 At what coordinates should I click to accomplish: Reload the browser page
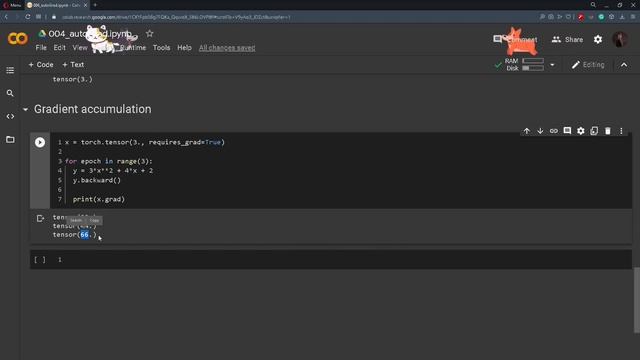tap(27, 17)
